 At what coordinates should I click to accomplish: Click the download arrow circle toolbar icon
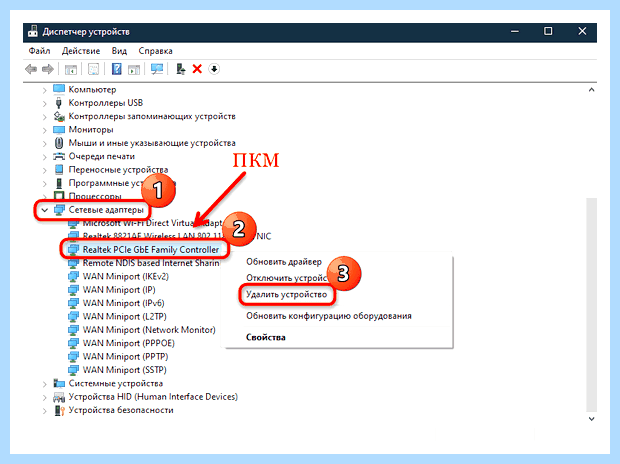click(214, 69)
